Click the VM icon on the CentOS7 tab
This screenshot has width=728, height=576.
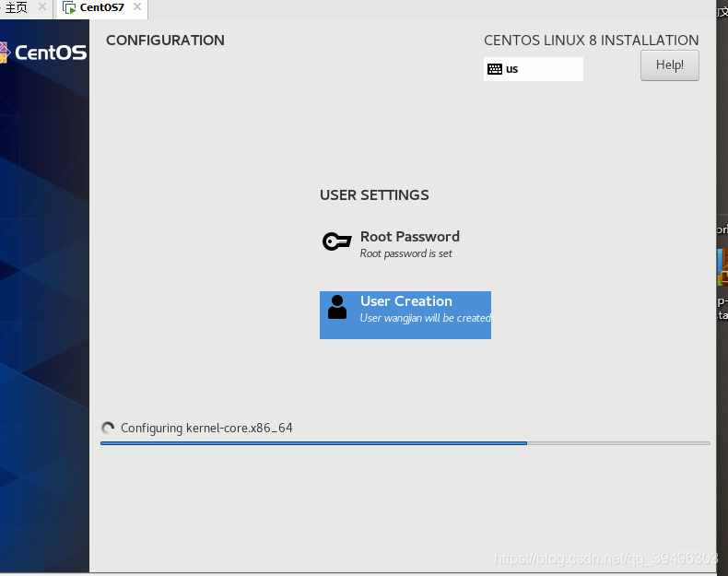tap(69, 8)
